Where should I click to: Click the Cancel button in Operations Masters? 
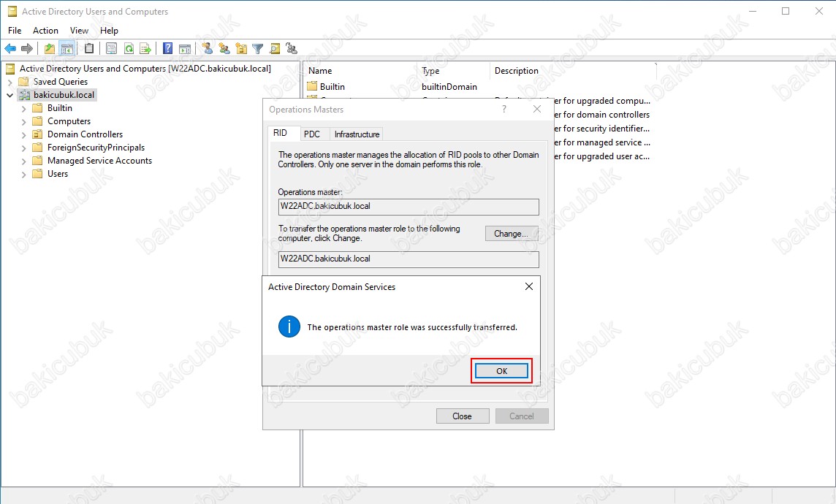pyautogui.click(x=522, y=416)
